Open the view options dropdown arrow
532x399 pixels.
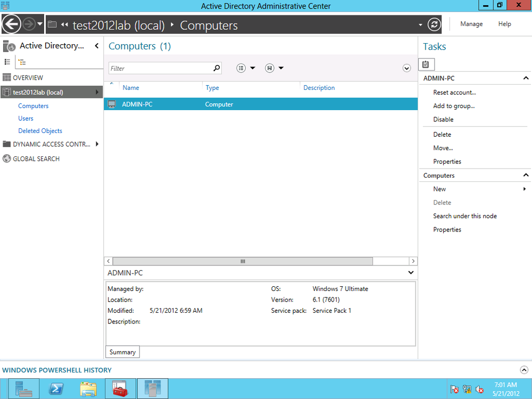(252, 68)
